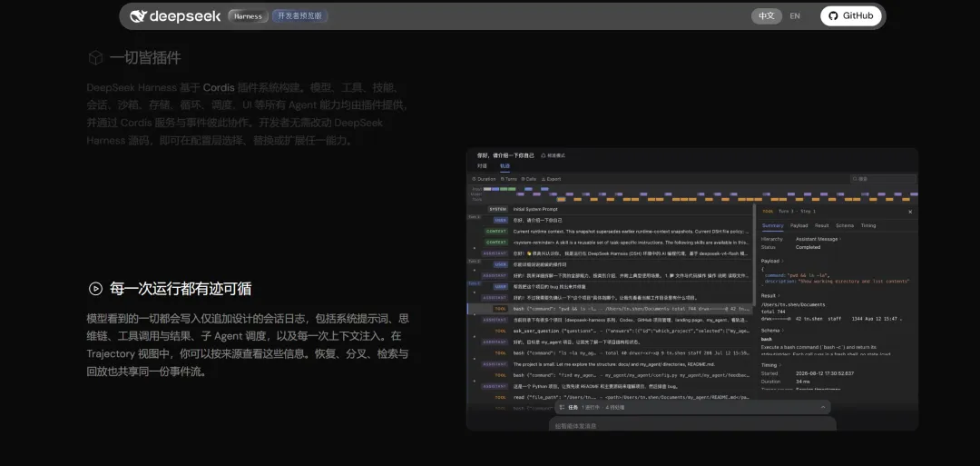
Task: Select the ask_user_question tool row
Action: pyautogui.click(x=610, y=331)
